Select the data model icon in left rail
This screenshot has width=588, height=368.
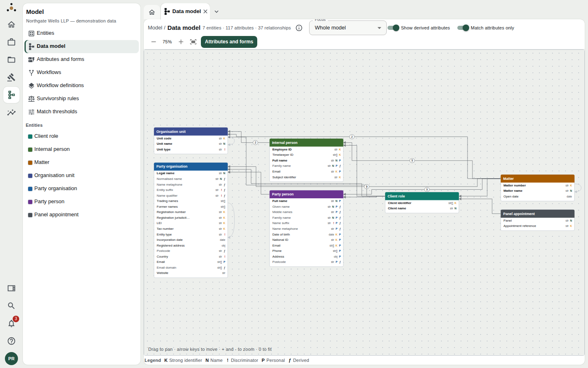pos(11,95)
